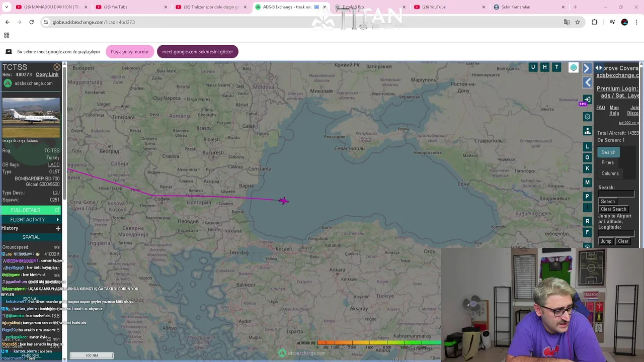
Task: Toggle the I map option button
Action: pyautogui.click(x=587, y=207)
